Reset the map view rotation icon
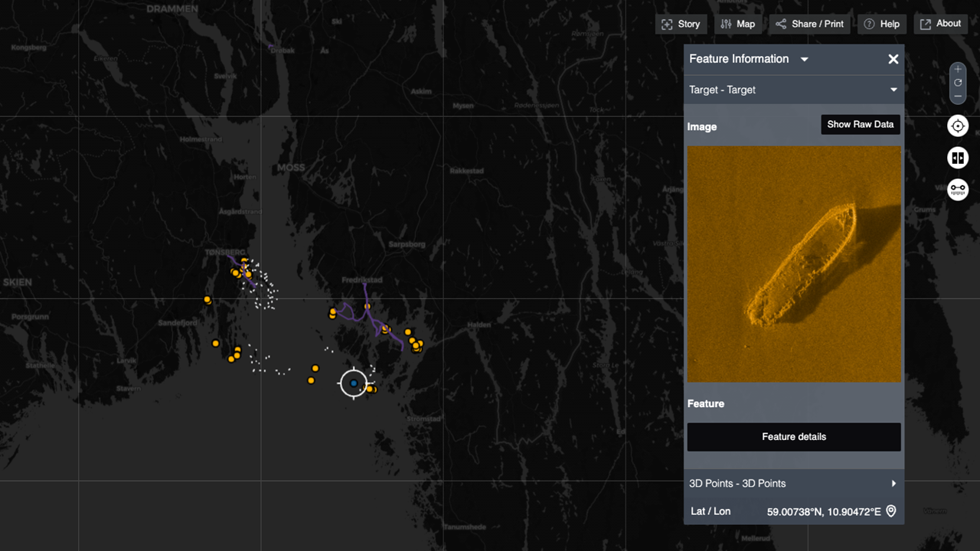This screenshot has height=551, width=980. point(958,83)
